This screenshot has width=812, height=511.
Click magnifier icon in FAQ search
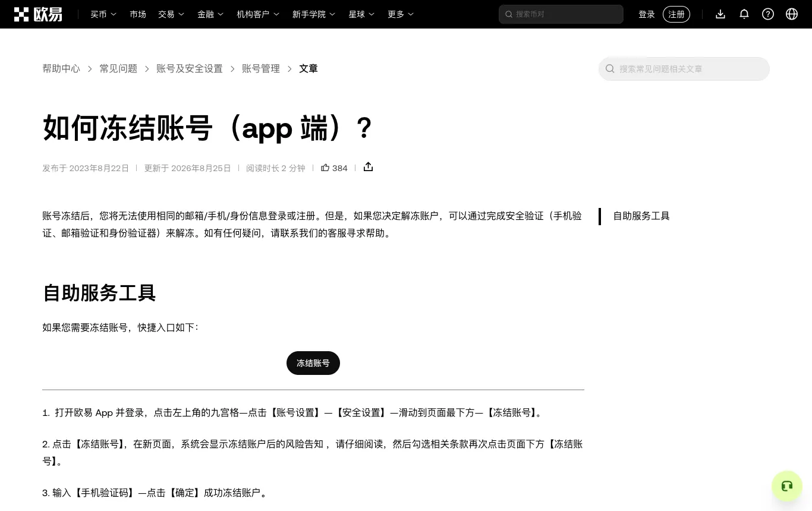610,69
